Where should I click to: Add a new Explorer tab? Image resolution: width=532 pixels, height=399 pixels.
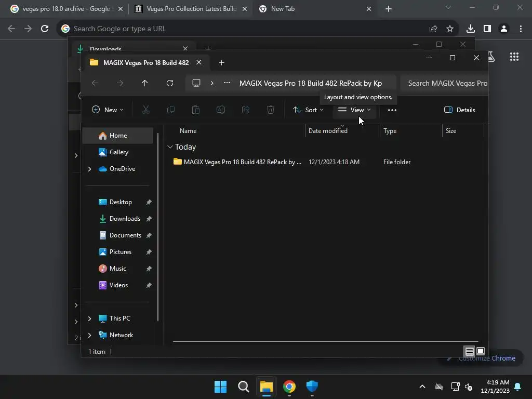[221, 63]
